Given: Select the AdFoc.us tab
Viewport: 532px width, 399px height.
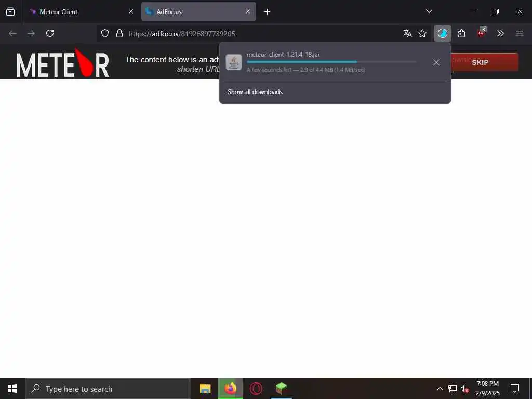Looking at the screenshot, I should (x=198, y=11).
